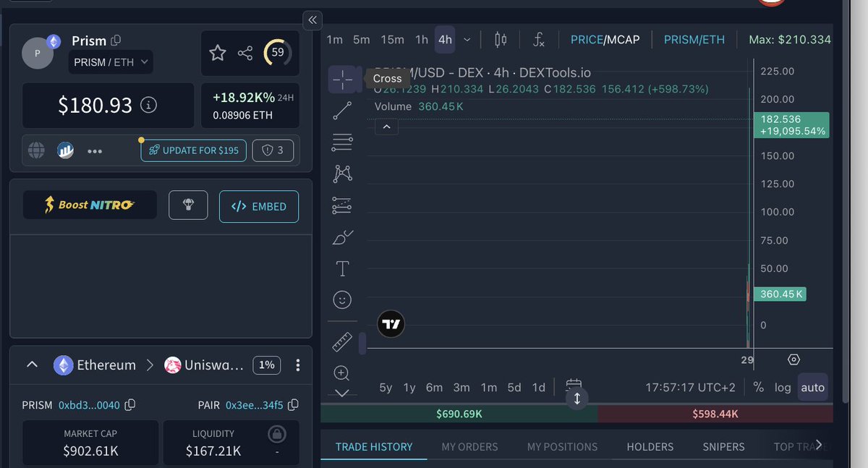
Task: Open the SNIPERS tab
Action: [x=724, y=447]
